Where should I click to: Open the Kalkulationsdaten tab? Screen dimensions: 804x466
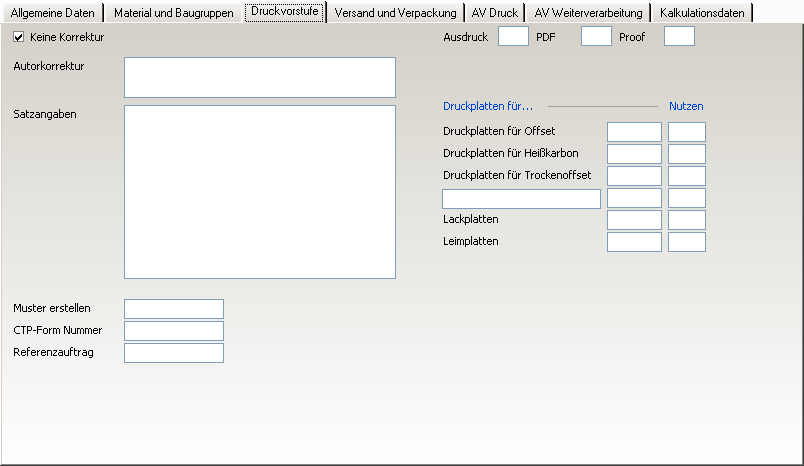click(702, 13)
